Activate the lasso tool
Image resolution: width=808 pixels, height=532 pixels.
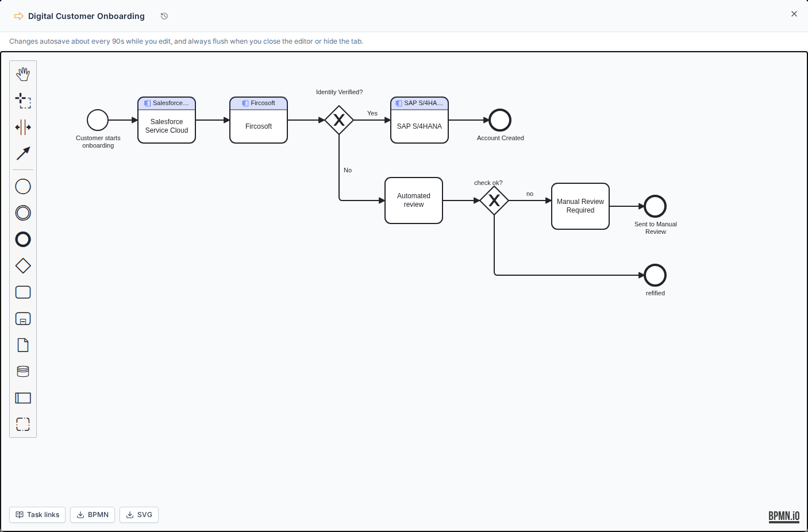(x=23, y=101)
